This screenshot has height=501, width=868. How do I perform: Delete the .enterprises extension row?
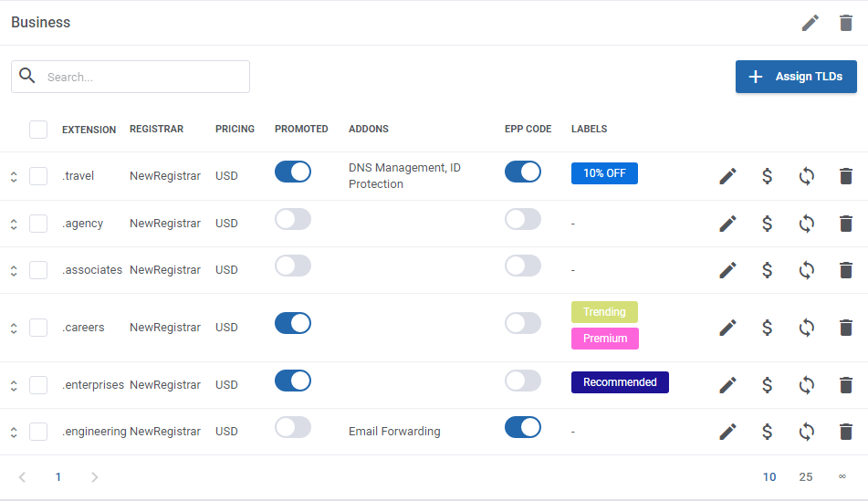pyautogui.click(x=846, y=385)
